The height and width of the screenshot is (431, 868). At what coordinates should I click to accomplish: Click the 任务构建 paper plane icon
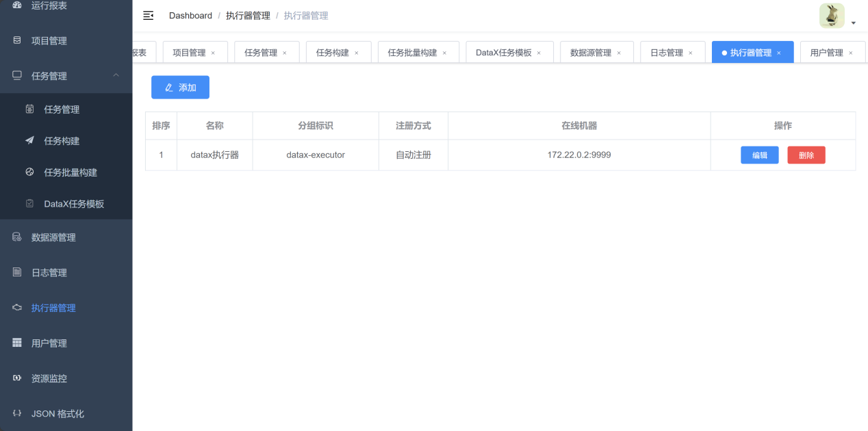pos(29,141)
